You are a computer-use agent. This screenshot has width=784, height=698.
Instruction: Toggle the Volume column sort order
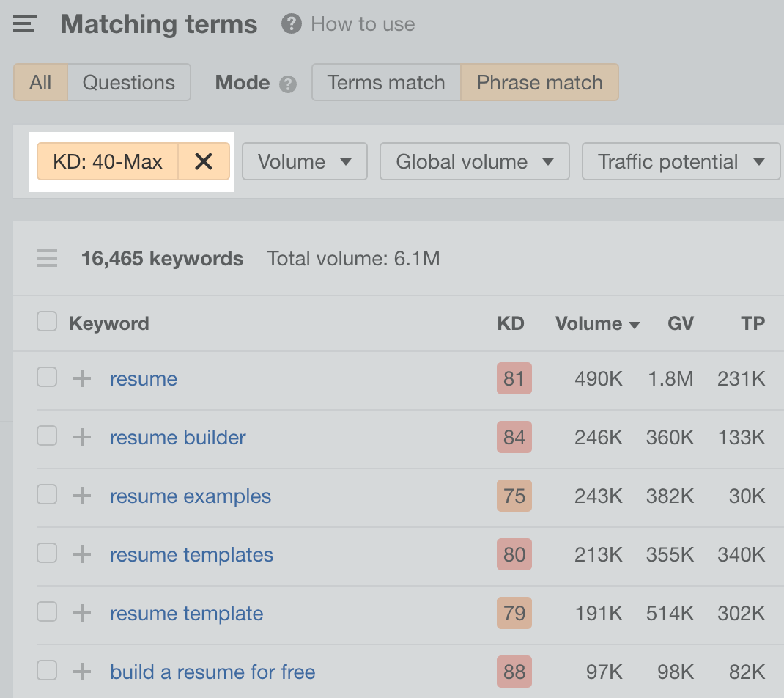click(596, 323)
